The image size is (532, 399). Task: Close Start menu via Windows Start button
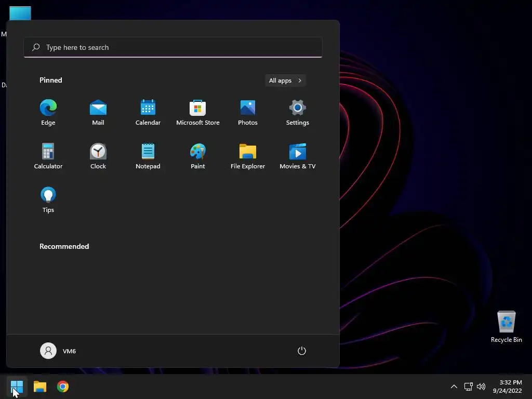pyautogui.click(x=17, y=387)
